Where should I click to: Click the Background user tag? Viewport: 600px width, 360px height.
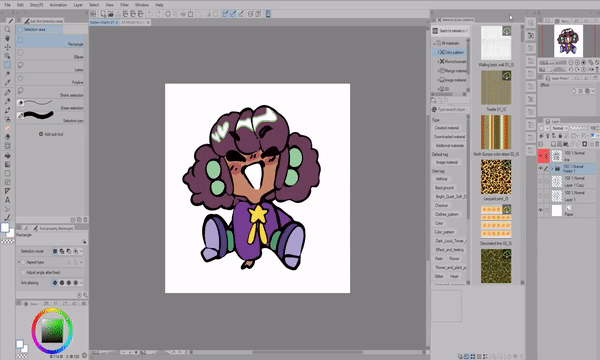[x=444, y=188]
